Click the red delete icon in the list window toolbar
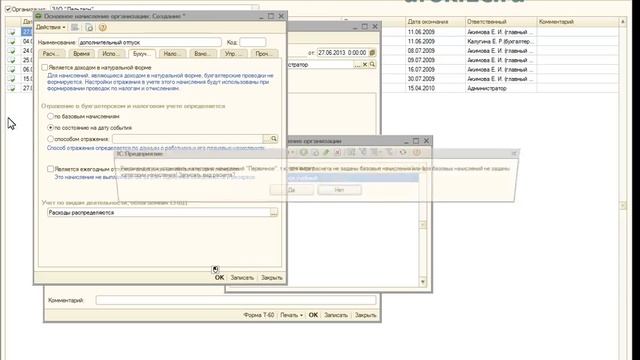Screen dimensions: 640x360 point(338,152)
